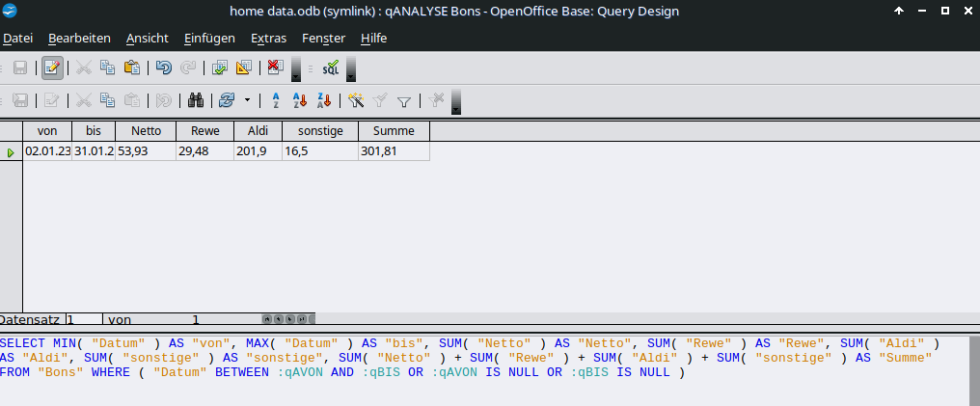The height and width of the screenshot is (406, 980).
Task: Open the Extras menu
Action: click(x=268, y=39)
